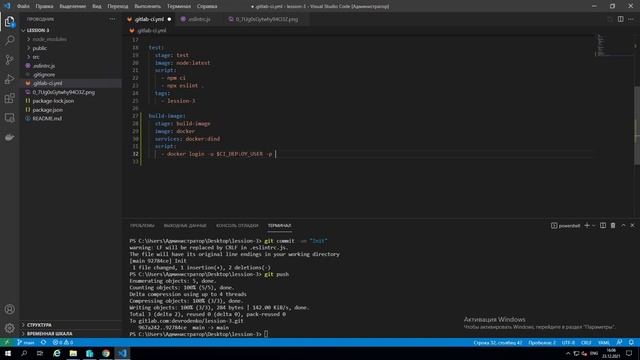Open the Selection menu
The image size is (640, 360).
(73, 7)
